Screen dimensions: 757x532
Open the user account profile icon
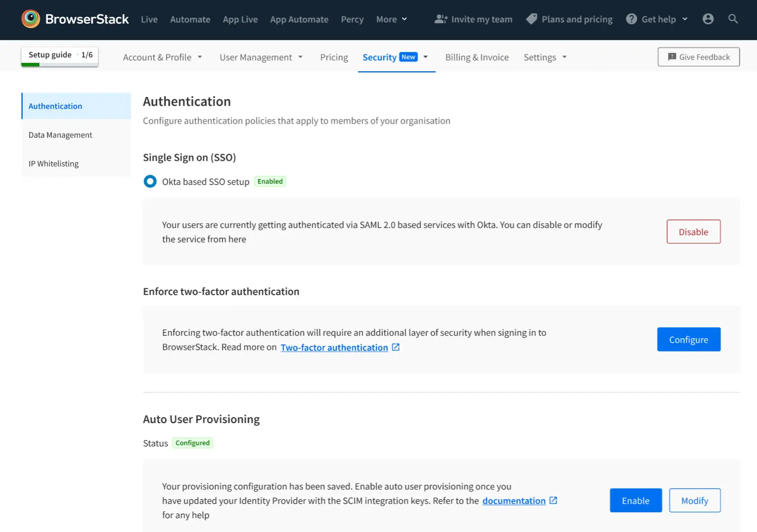[708, 19]
